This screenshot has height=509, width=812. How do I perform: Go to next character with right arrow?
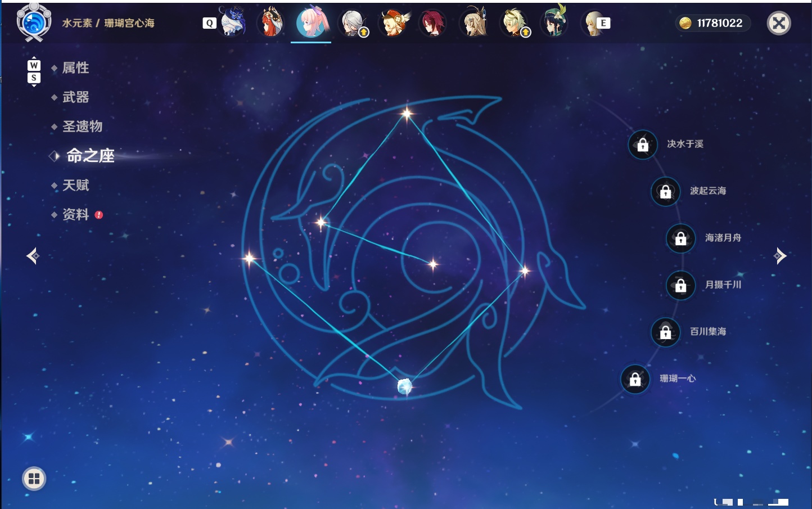tap(779, 256)
